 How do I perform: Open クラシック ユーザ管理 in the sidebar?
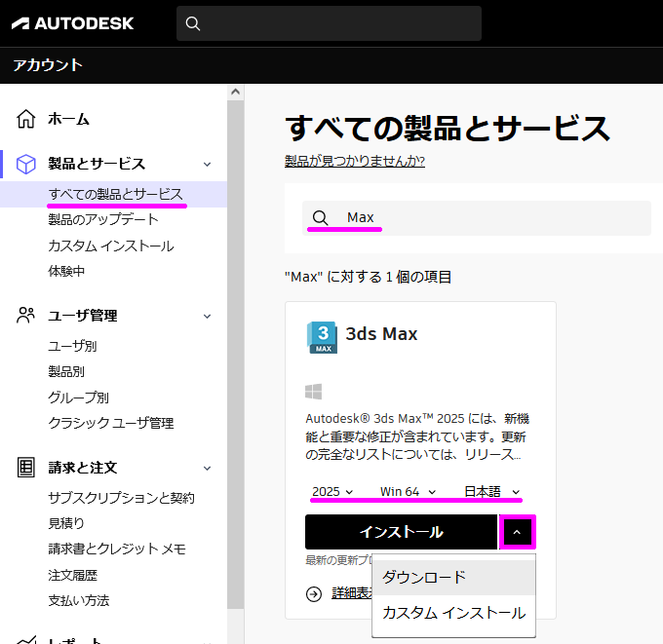pos(111,423)
